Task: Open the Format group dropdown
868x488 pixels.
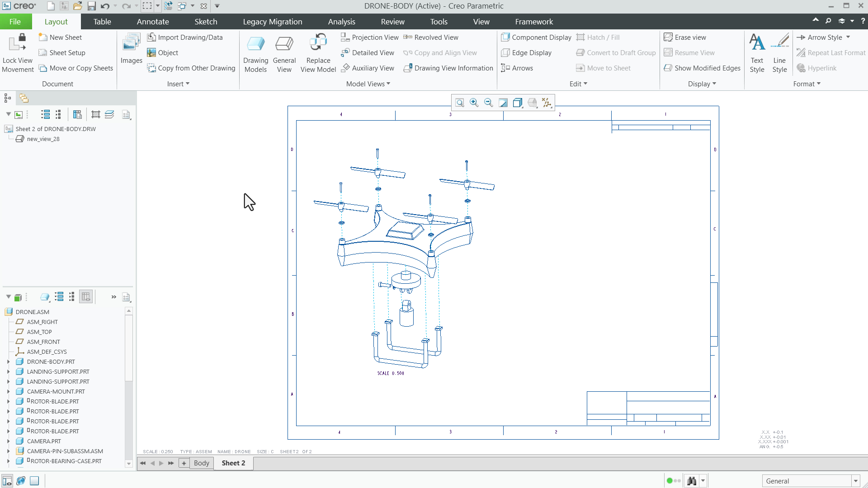Action: point(807,84)
